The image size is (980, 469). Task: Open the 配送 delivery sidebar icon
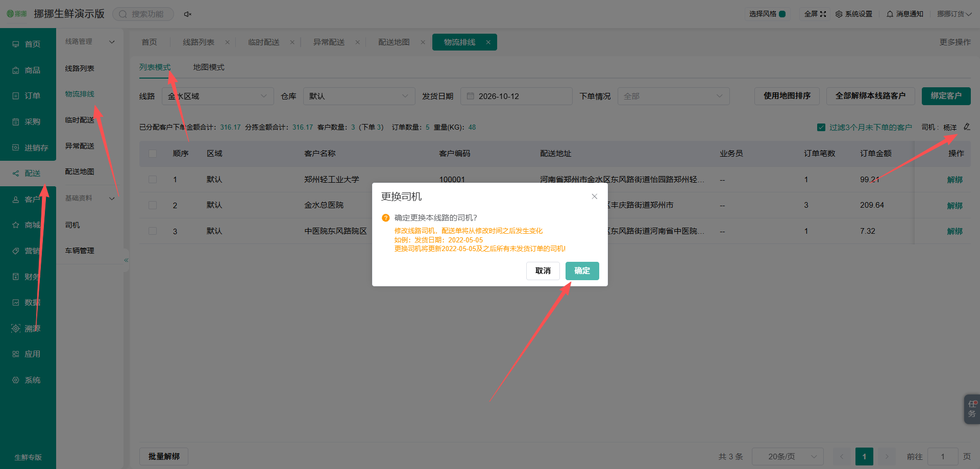point(16,174)
